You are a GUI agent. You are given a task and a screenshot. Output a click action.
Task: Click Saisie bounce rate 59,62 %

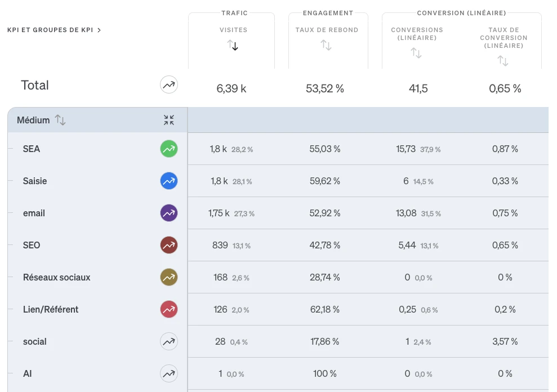point(324,181)
